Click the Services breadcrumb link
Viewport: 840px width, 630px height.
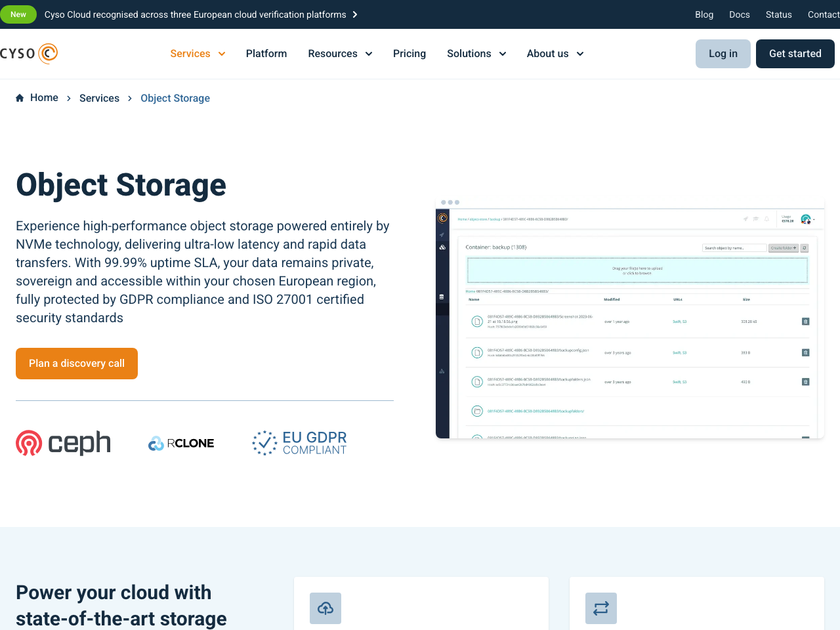(99, 98)
